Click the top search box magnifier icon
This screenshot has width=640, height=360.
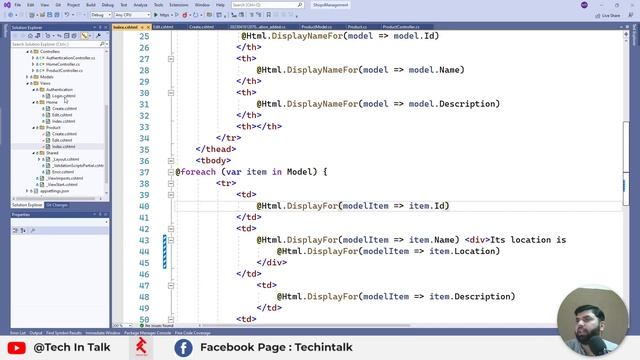click(300, 5)
